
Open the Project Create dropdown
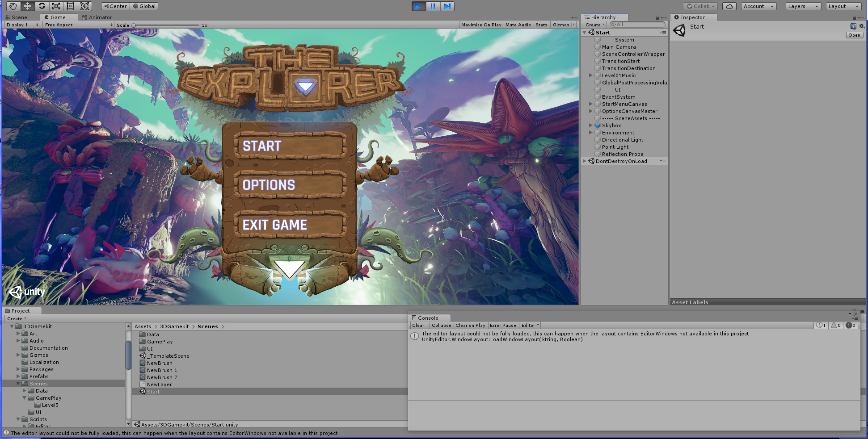[17, 319]
